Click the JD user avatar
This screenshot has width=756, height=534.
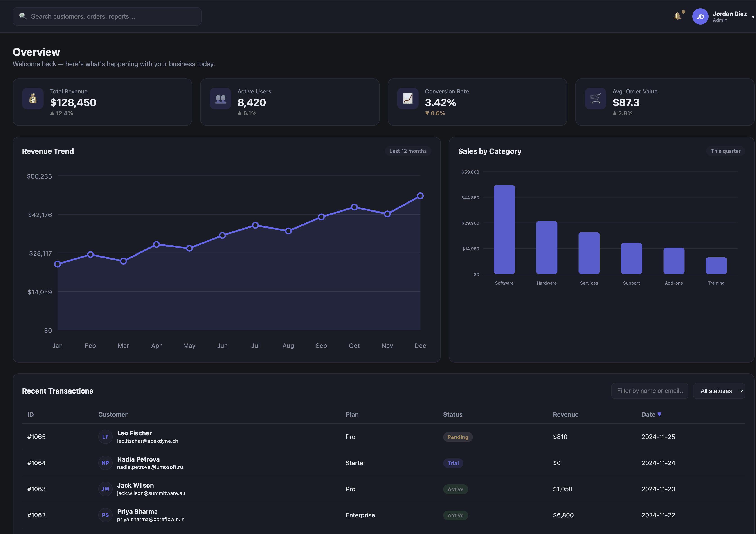point(700,16)
